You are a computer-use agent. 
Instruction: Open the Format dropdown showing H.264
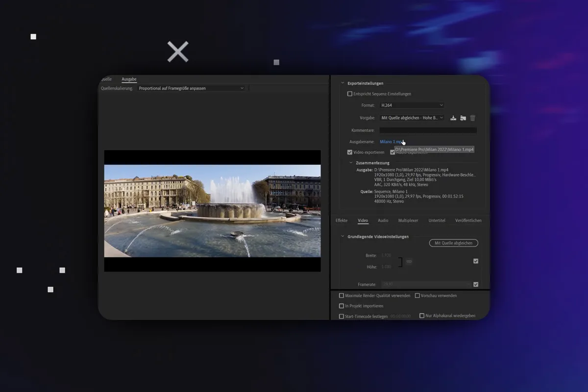(412, 105)
